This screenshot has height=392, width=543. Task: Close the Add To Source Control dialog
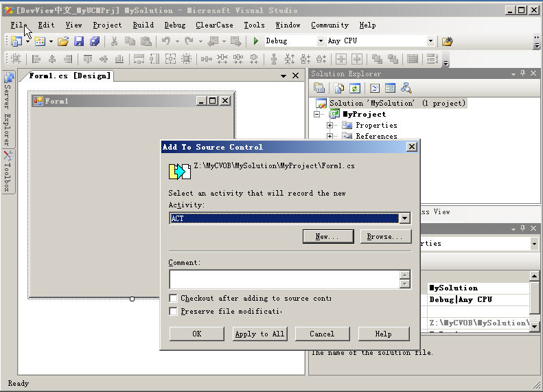click(411, 147)
